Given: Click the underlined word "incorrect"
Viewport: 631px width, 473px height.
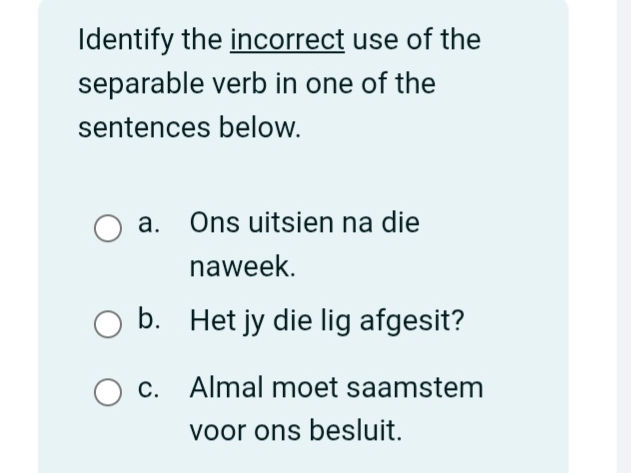Looking at the screenshot, I should [x=287, y=40].
